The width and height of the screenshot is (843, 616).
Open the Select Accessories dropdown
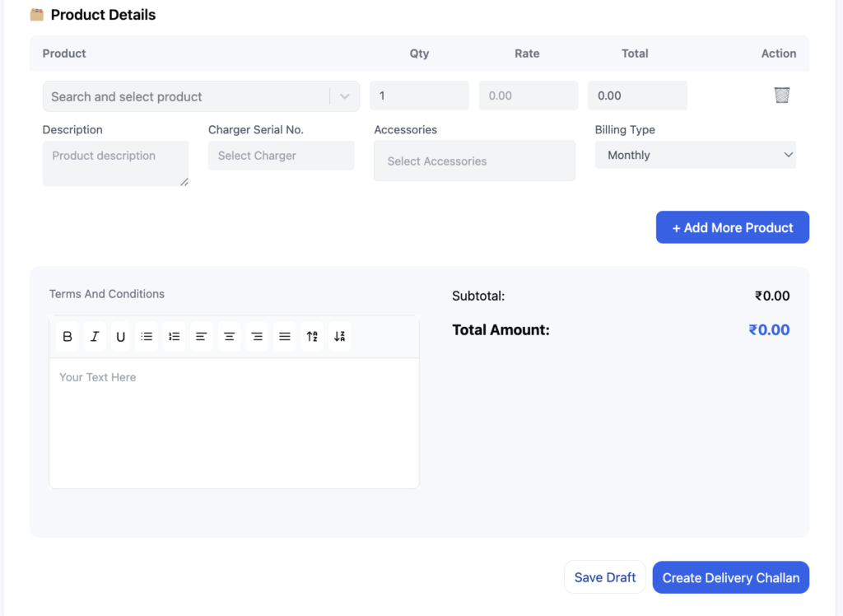coord(474,161)
